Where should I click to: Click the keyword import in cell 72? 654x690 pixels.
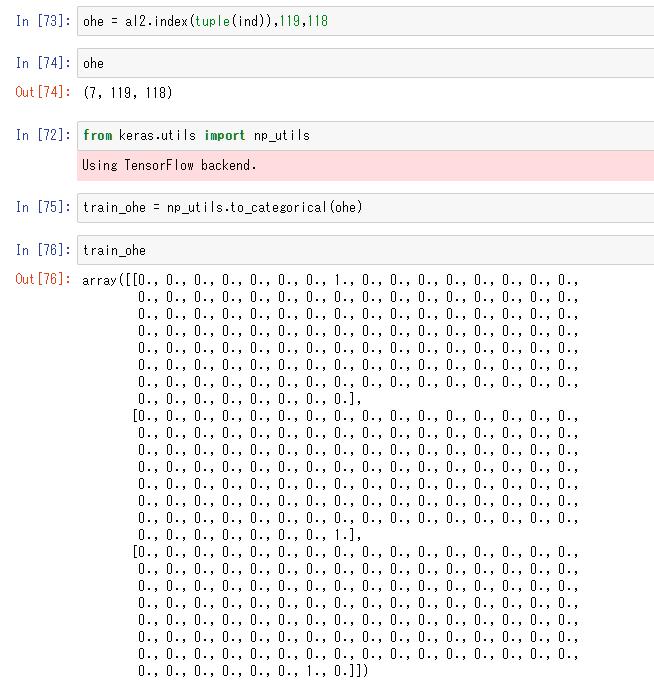(x=224, y=135)
